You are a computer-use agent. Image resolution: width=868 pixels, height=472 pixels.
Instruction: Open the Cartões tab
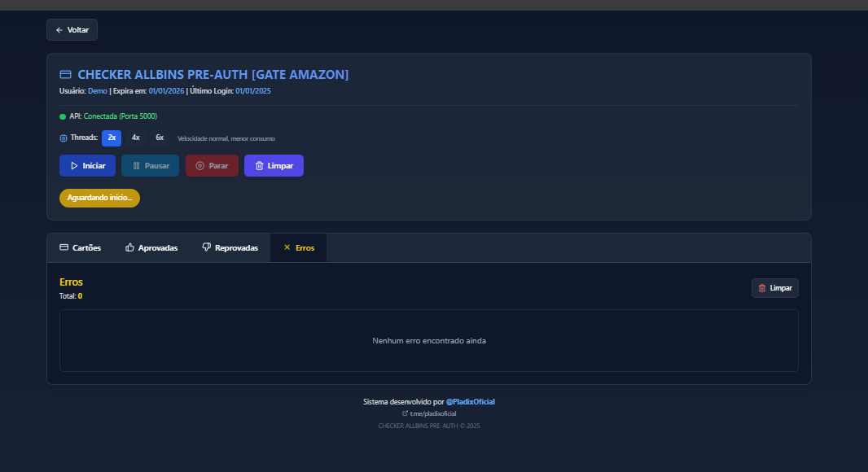tap(81, 248)
